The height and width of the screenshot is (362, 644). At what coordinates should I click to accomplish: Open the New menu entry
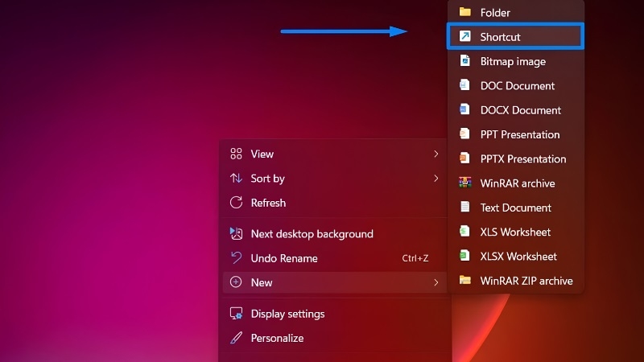click(x=334, y=282)
